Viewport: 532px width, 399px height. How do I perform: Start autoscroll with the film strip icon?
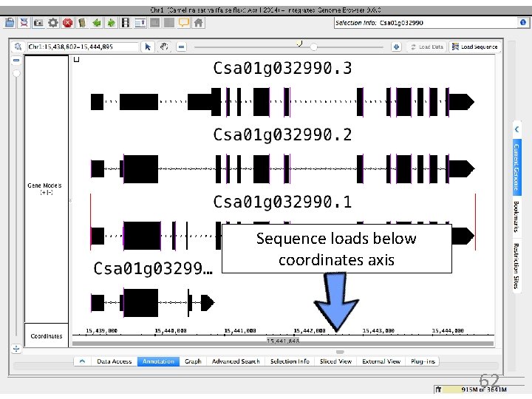tap(126, 23)
